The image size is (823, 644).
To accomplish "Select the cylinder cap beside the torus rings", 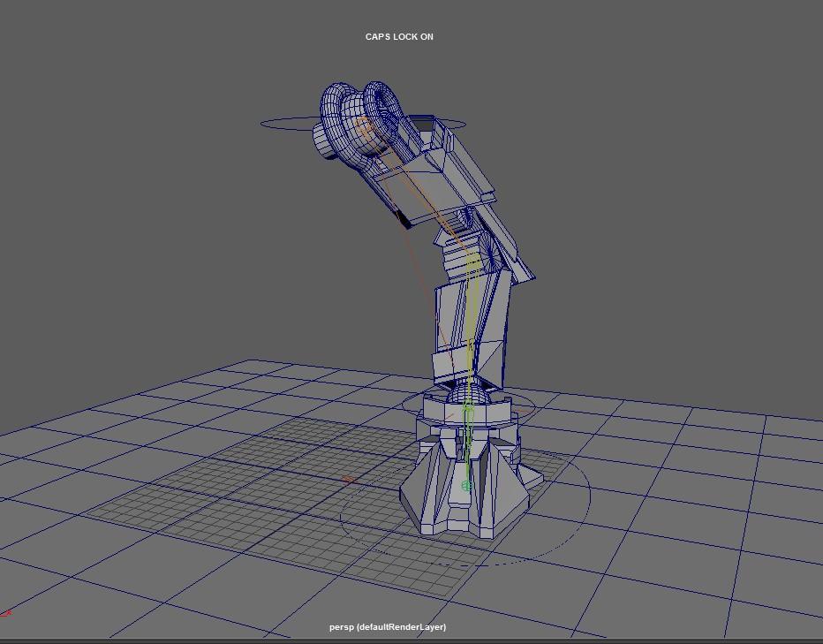I will pos(324,140).
